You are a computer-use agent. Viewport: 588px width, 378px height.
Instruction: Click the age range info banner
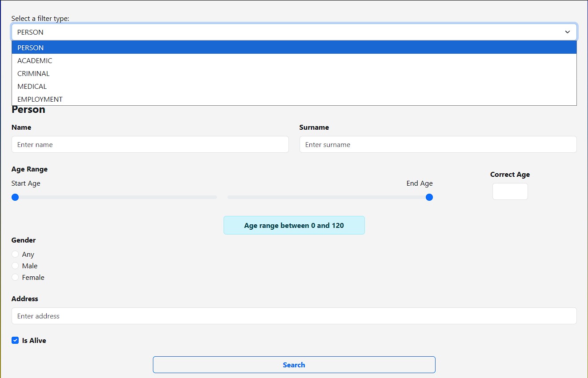click(294, 225)
